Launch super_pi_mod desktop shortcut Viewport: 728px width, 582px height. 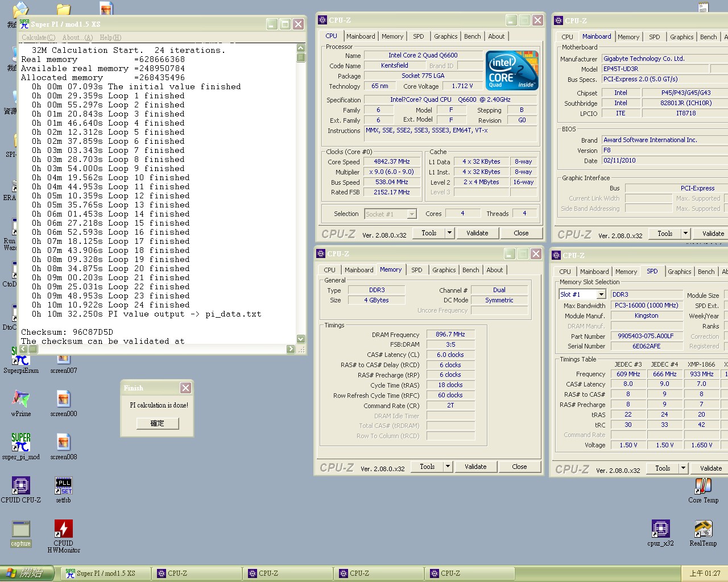[x=21, y=446]
